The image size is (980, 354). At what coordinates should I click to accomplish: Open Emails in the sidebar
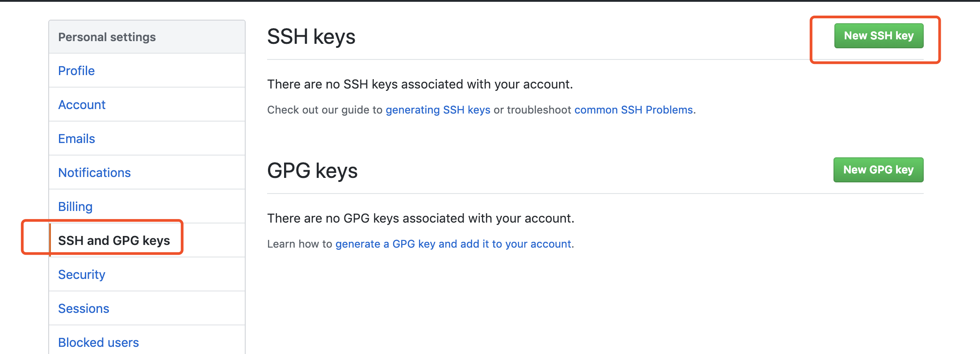click(x=76, y=139)
